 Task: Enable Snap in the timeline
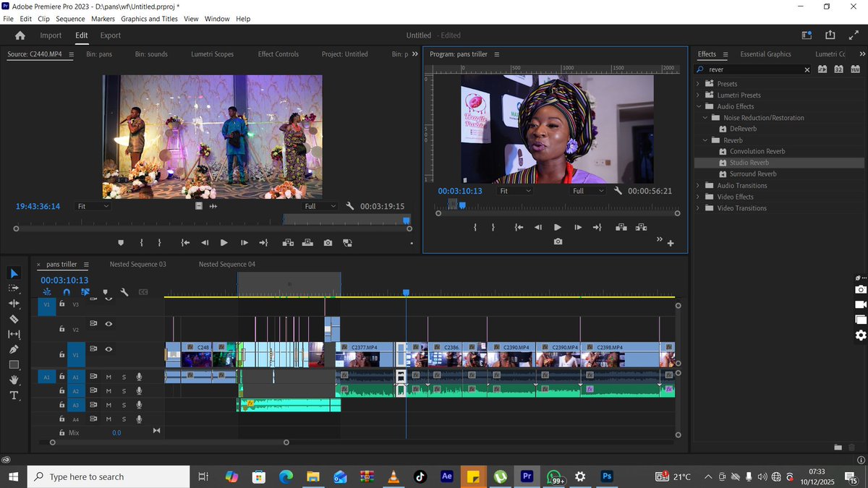67,292
